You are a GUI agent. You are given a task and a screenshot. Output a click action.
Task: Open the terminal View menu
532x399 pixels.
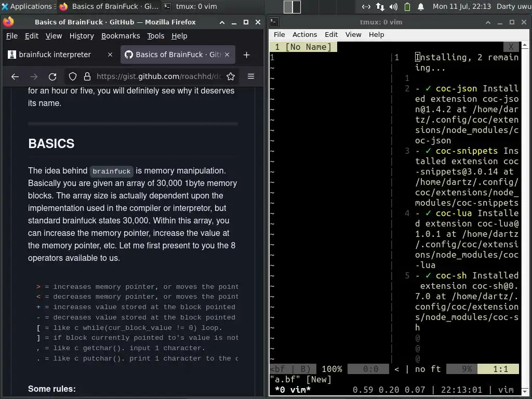pos(353,35)
